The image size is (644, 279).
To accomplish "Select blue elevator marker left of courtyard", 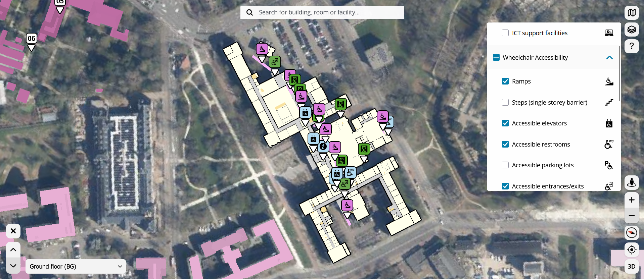I will (x=305, y=113).
